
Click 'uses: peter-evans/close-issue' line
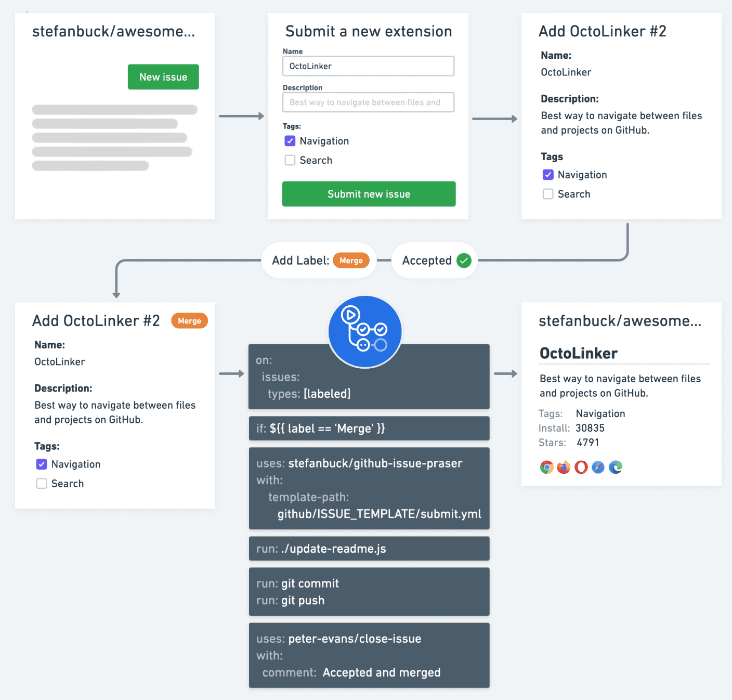coord(339,639)
